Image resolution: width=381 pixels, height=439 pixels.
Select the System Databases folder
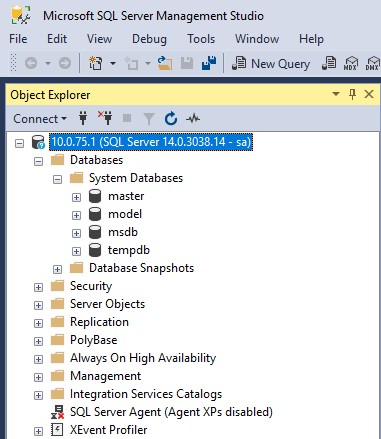coord(136,178)
